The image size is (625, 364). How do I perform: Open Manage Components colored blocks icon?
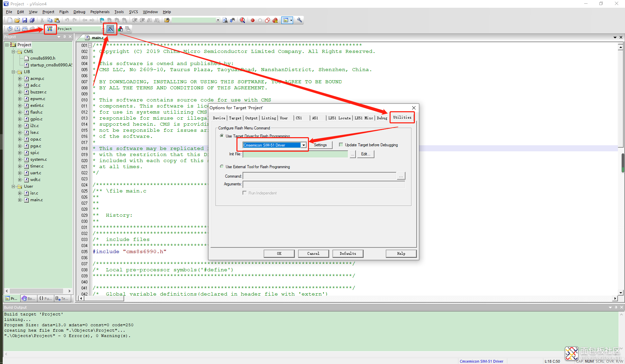click(x=120, y=29)
